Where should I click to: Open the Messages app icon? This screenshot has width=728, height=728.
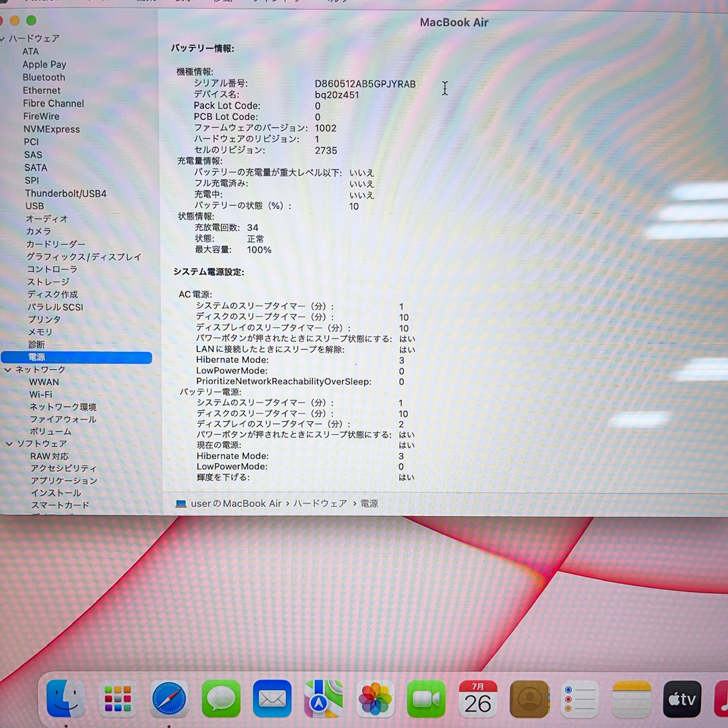[x=221, y=698]
